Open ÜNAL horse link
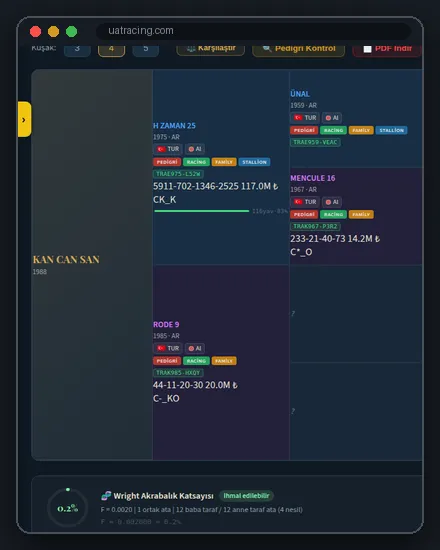This screenshot has height=550, width=440. click(x=300, y=94)
